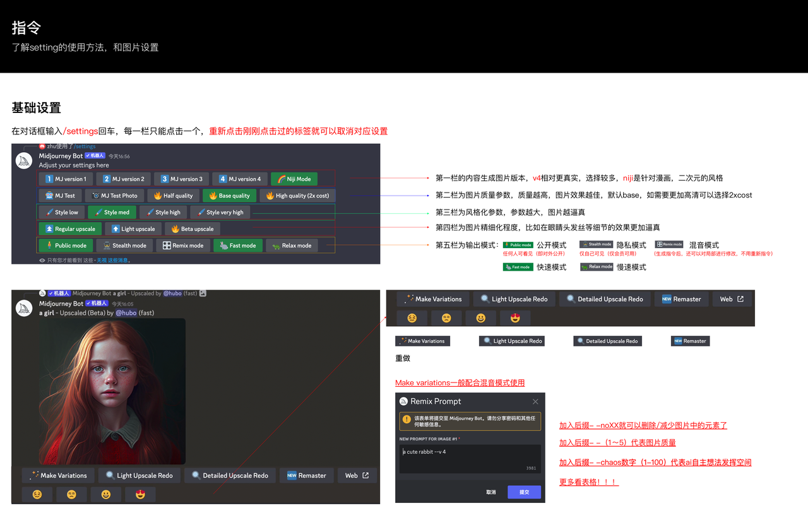Toggle the Base quality button
Screen dimensions: 808x532
(x=229, y=196)
